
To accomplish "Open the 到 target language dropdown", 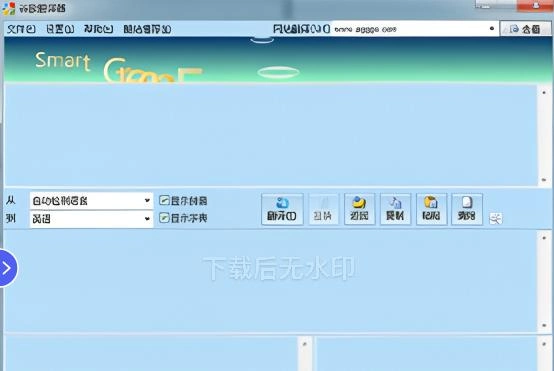I will [x=92, y=219].
